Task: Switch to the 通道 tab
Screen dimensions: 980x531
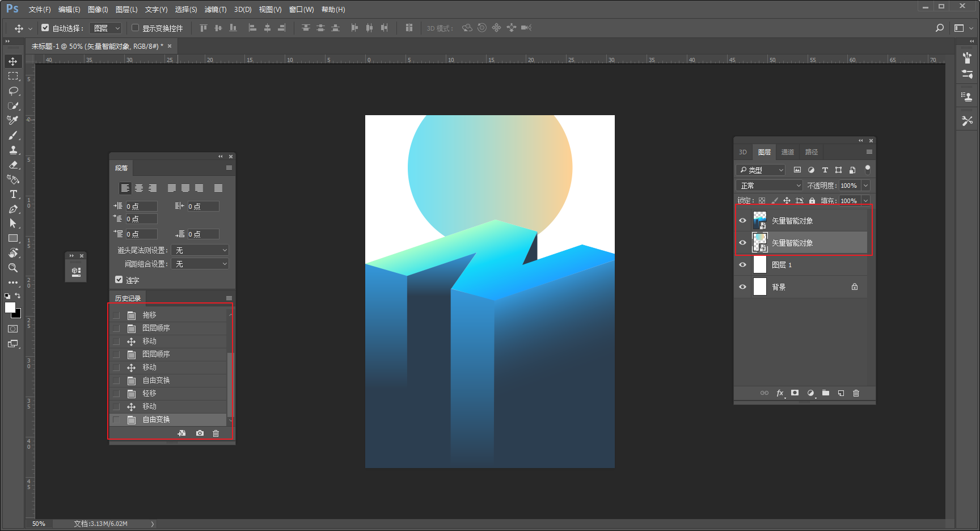Action: coord(788,152)
